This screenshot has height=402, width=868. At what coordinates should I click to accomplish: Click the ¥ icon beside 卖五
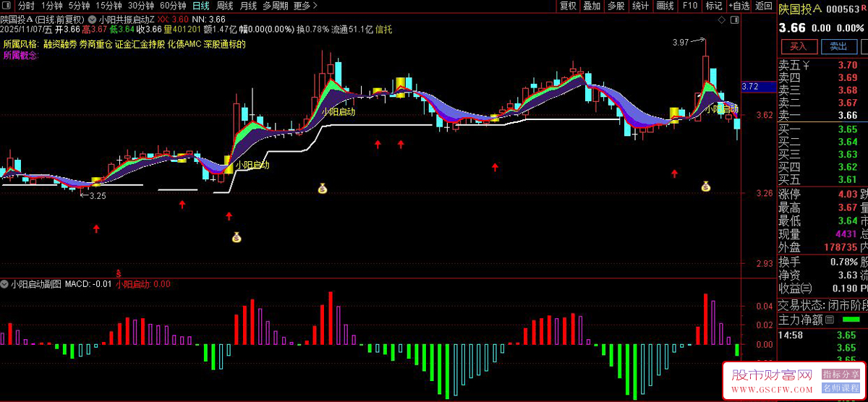(x=807, y=65)
